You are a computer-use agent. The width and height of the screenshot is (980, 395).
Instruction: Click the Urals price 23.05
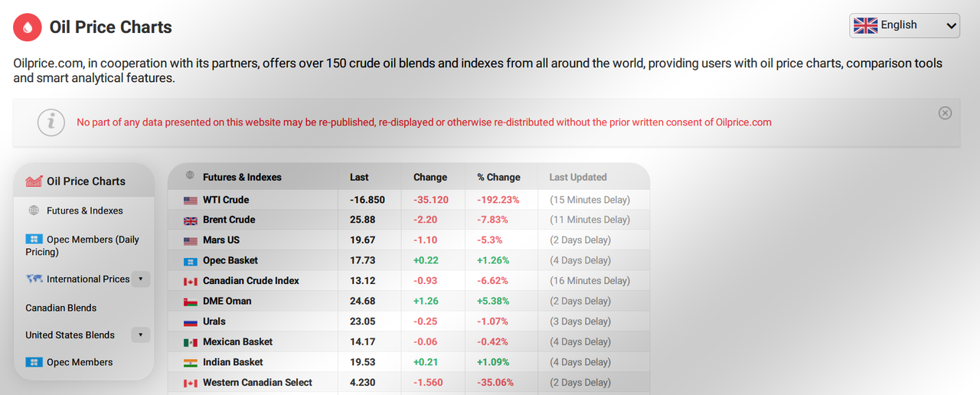tap(362, 322)
